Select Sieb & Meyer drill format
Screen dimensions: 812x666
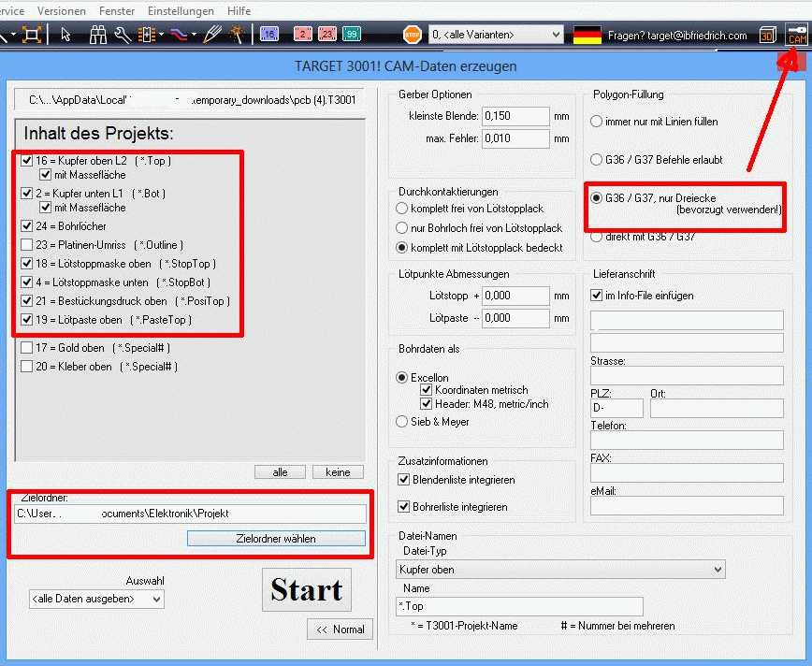401,422
